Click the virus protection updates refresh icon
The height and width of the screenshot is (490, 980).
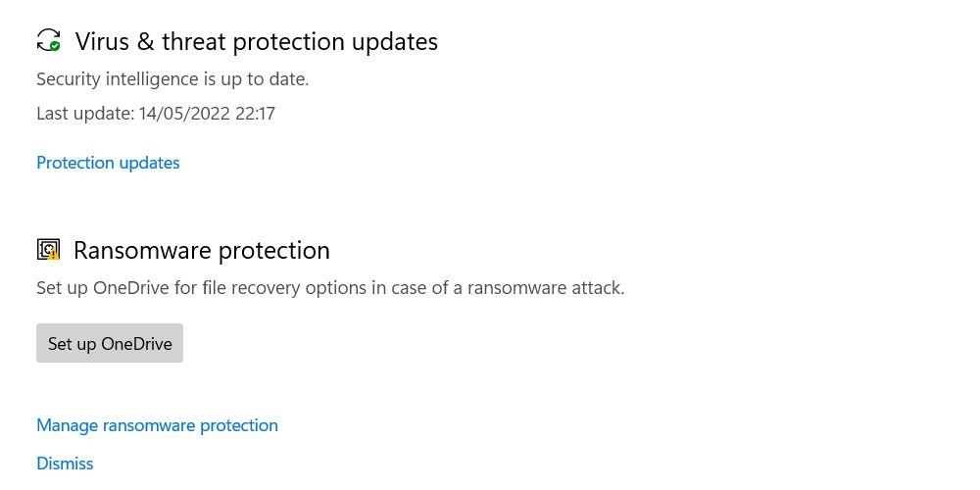coord(47,41)
